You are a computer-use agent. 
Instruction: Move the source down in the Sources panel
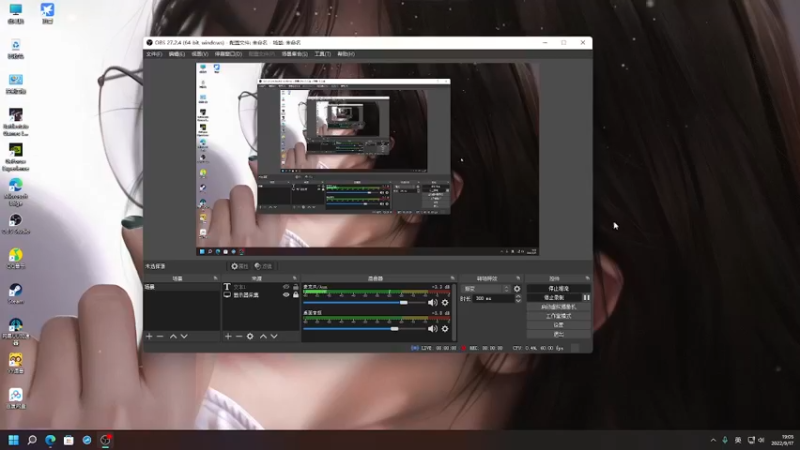(274, 336)
